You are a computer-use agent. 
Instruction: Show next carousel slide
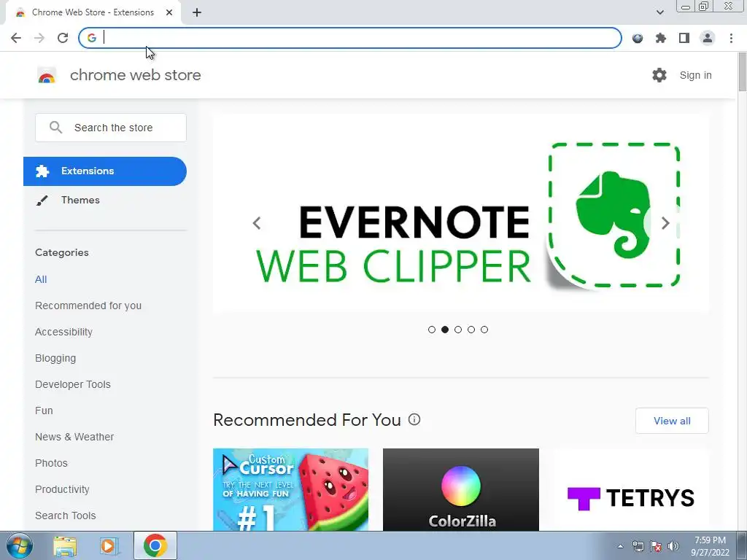click(x=665, y=223)
